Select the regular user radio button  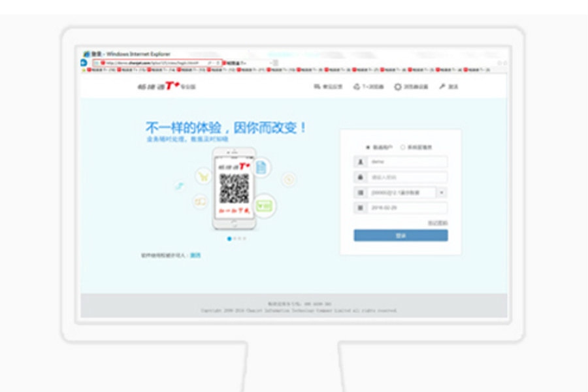coord(368,148)
